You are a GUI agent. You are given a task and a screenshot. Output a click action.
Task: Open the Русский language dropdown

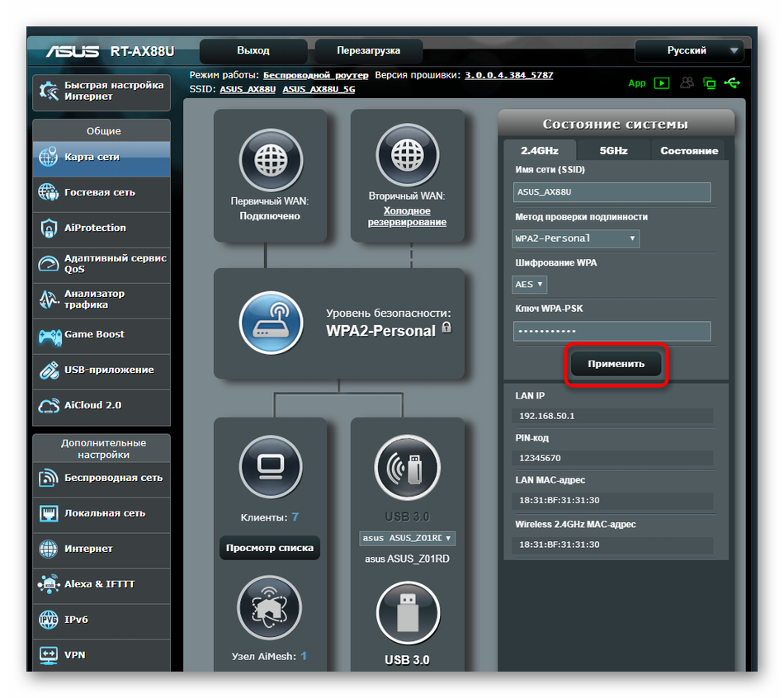[x=689, y=51]
